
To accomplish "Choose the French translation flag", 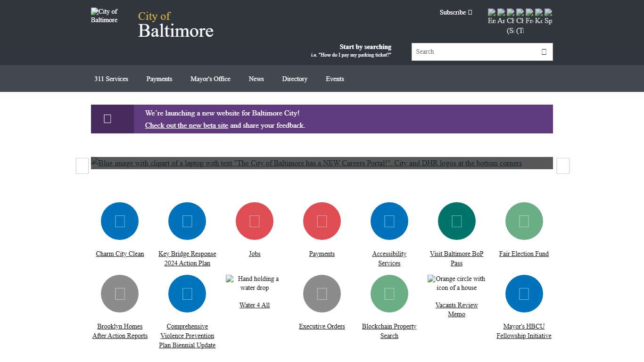I will 529,14.
